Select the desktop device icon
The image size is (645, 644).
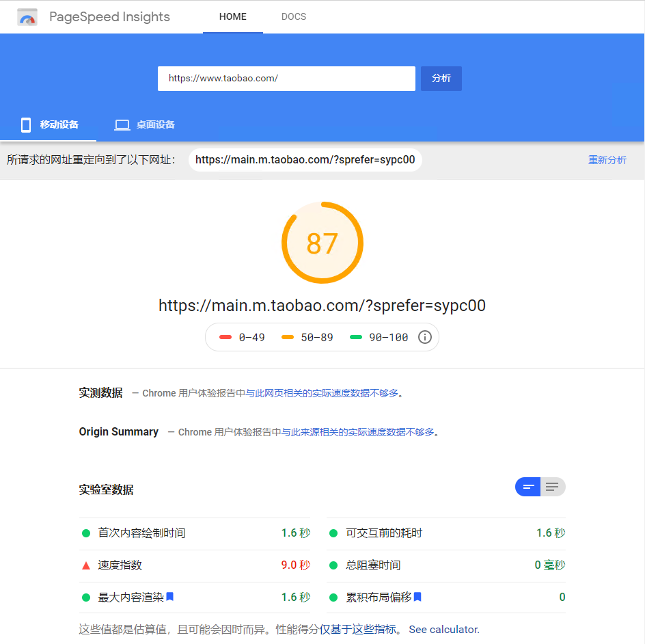122,124
